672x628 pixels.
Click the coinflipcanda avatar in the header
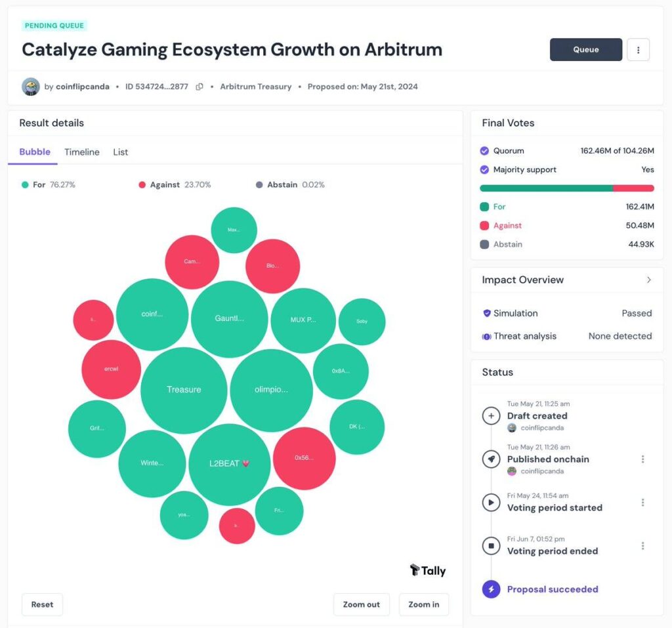tap(31, 87)
